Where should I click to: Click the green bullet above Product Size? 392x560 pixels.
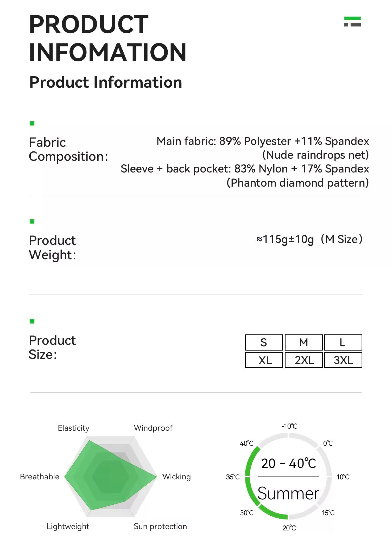tap(32, 321)
